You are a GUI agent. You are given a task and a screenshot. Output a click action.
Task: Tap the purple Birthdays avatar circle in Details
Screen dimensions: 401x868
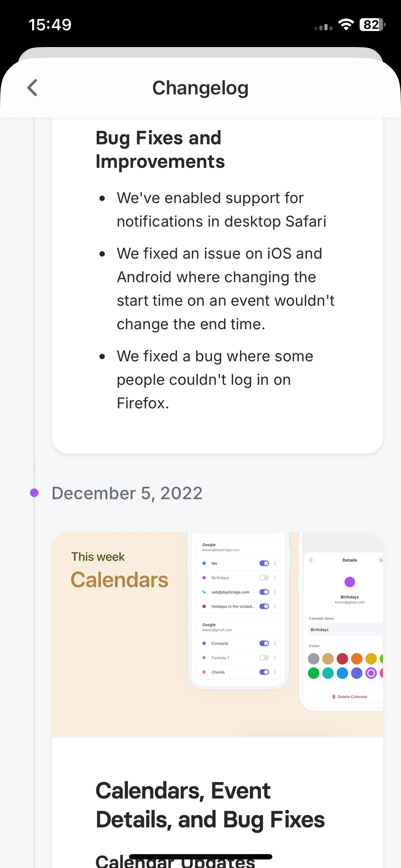click(350, 582)
